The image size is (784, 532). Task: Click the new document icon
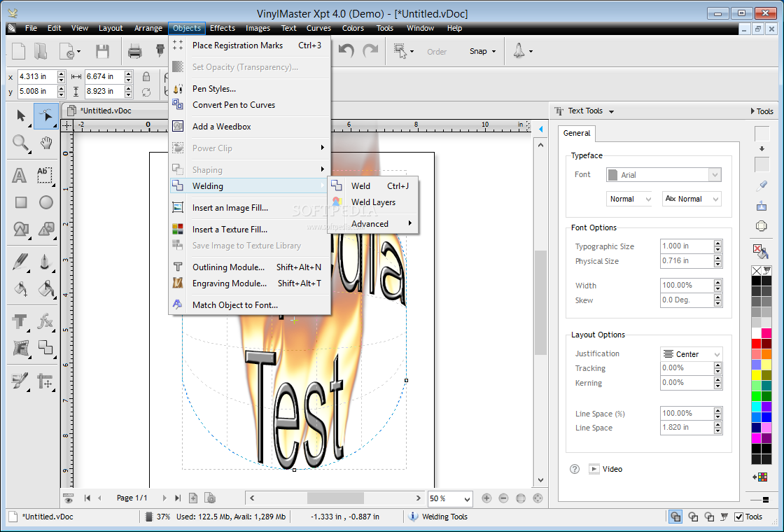click(x=18, y=51)
